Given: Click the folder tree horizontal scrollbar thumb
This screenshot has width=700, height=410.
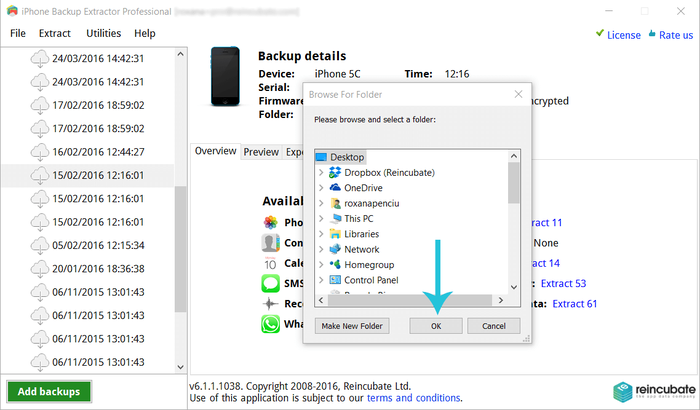Looking at the screenshot, I should tap(409, 300).
